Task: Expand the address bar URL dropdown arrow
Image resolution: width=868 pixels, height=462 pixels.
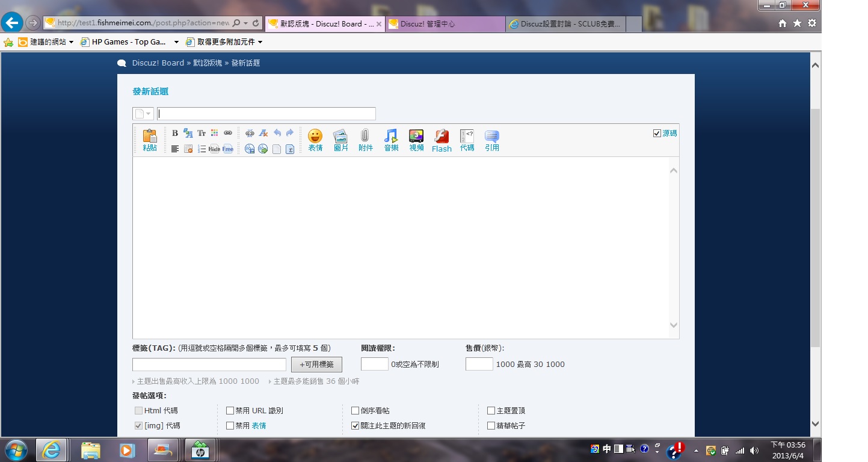Action: tap(245, 23)
